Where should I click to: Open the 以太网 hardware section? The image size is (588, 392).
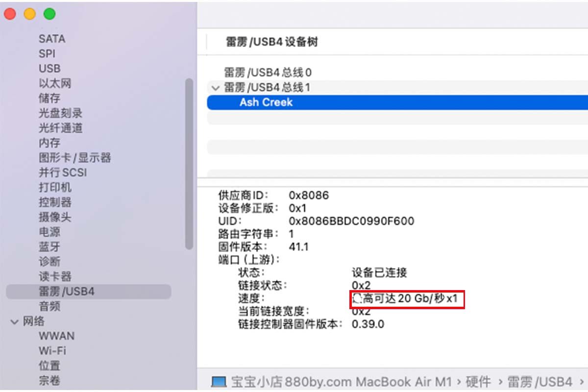[55, 83]
